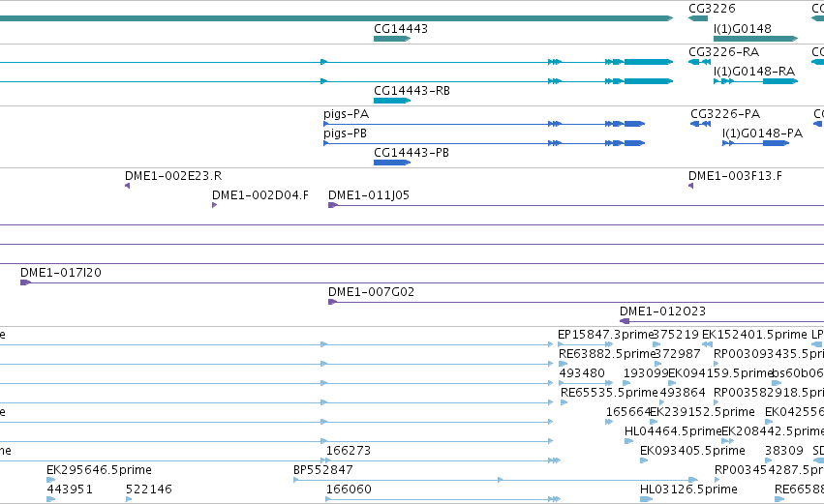Click the DME1-007G02 clone label
Screen dimensions: 824x504
[x=372, y=292]
